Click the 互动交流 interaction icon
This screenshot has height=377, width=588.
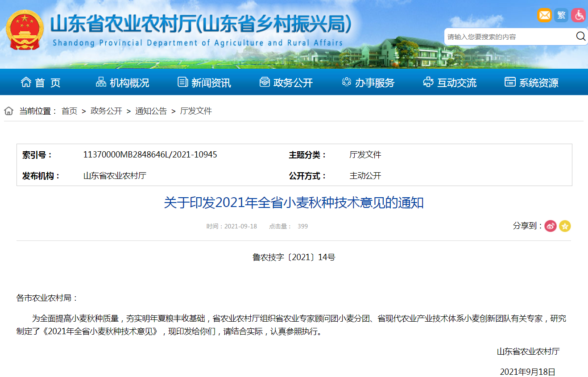pyautogui.click(x=428, y=82)
